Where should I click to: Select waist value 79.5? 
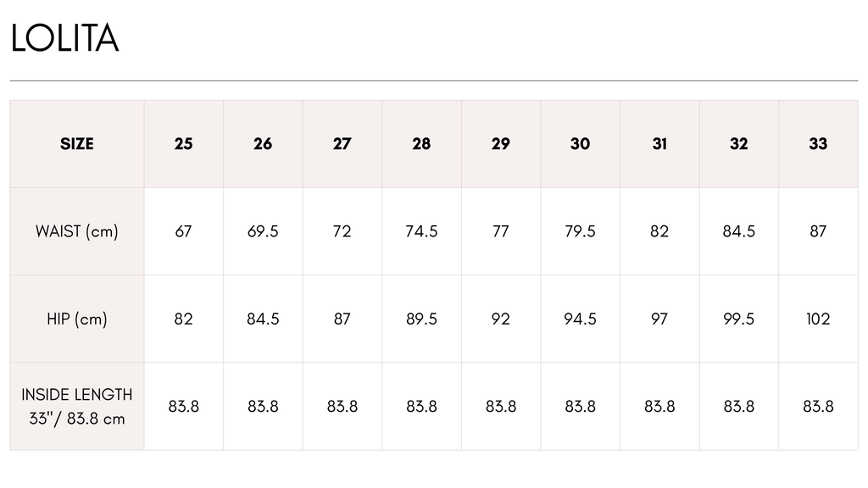tap(580, 231)
